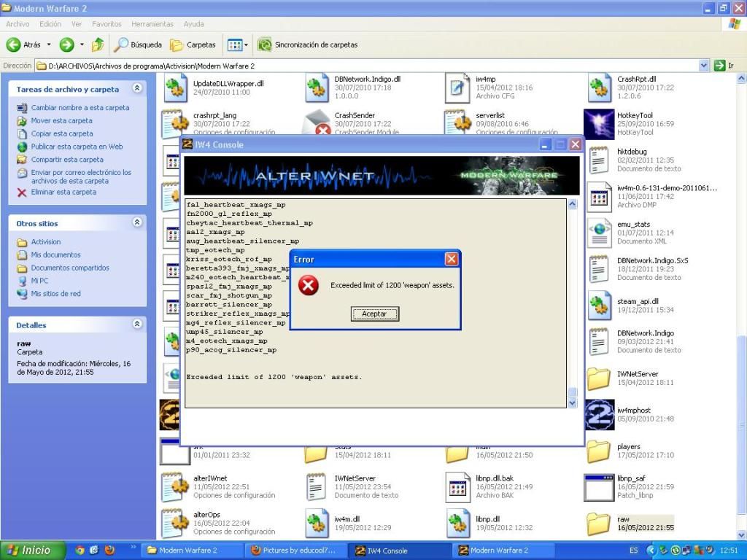
Task: Open the Archivo menu
Action: click(x=18, y=24)
